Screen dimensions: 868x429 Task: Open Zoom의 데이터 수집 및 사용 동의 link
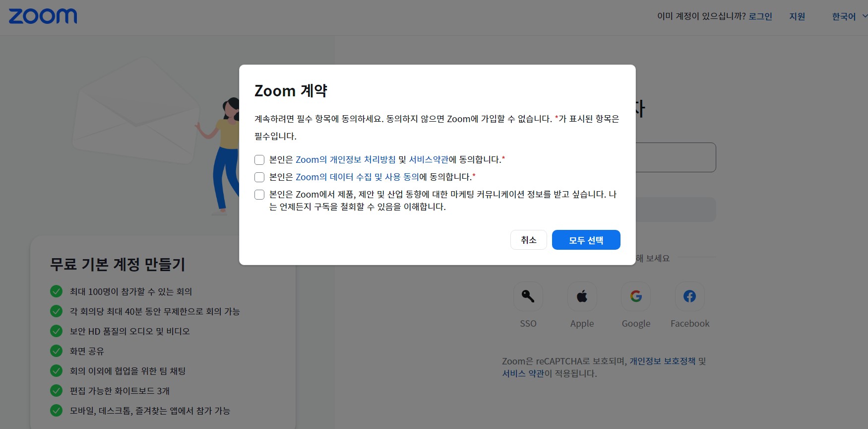click(357, 177)
